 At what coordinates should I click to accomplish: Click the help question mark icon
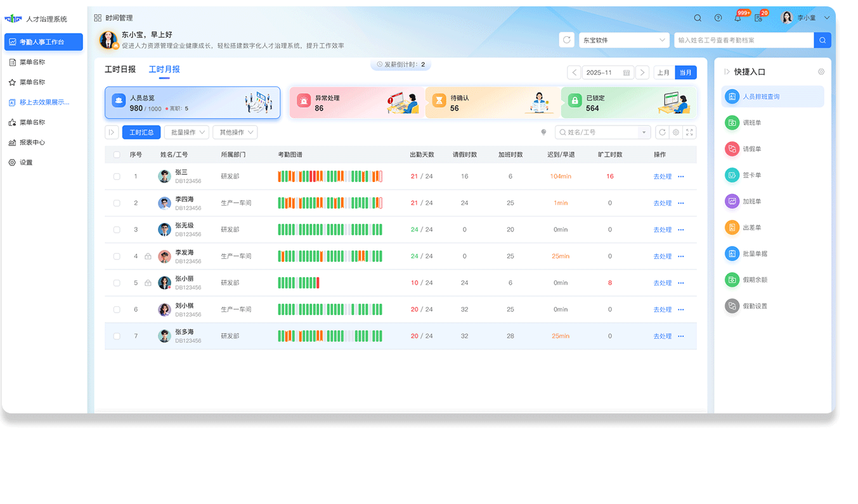(x=718, y=18)
